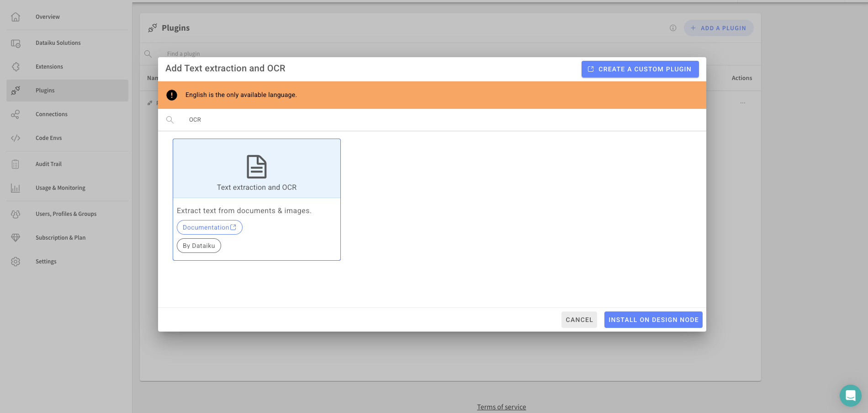This screenshot has width=868, height=413.
Task: Click the Usage & Monitoring chart icon
Action: tap(16, 188)
